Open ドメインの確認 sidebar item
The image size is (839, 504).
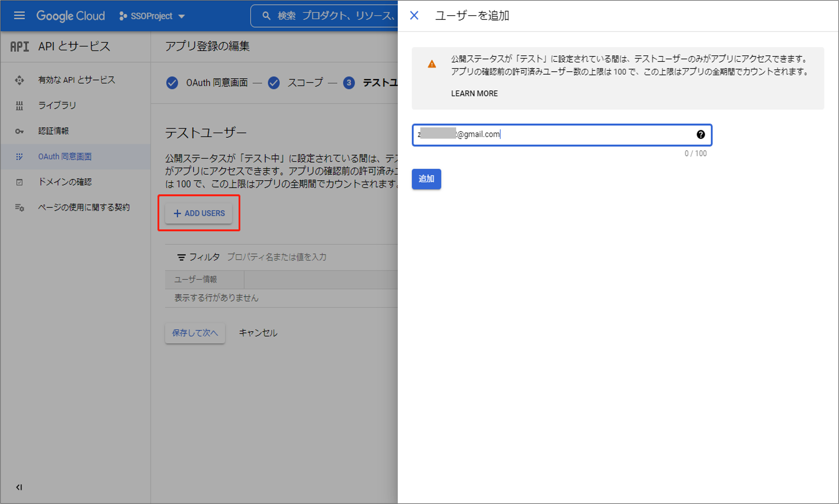coord(65,182)
